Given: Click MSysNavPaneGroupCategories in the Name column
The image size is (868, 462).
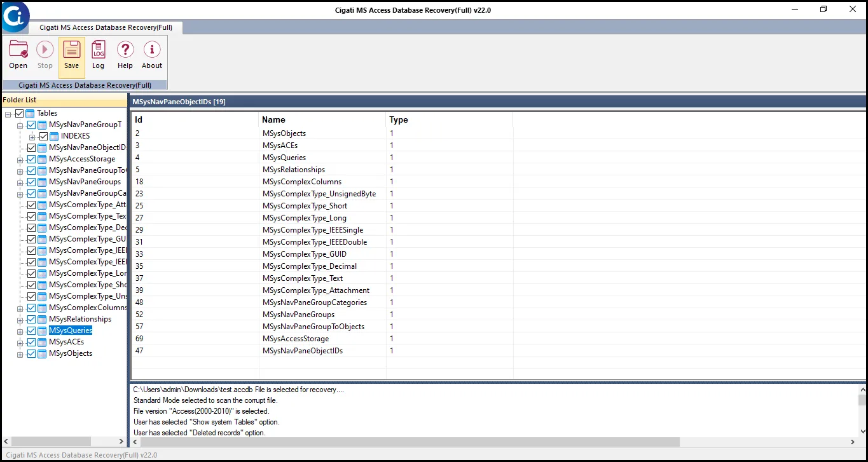Looking at the screenshot, I should [x=315, y=302].
